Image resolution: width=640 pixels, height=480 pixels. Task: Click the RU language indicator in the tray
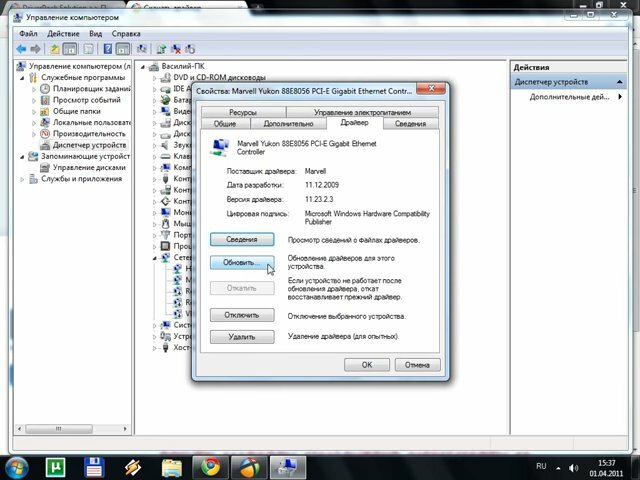(541, 466)
